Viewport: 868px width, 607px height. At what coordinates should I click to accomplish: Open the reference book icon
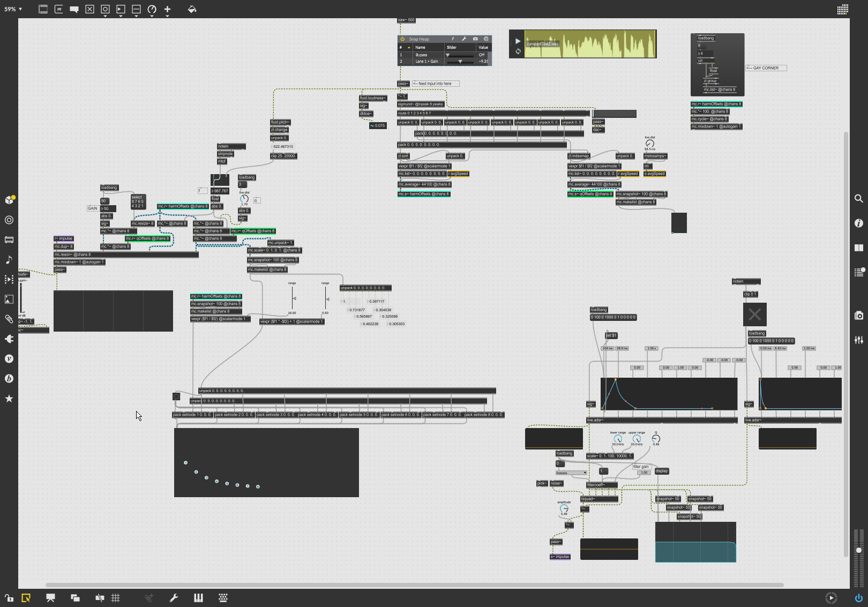[858, 248]
